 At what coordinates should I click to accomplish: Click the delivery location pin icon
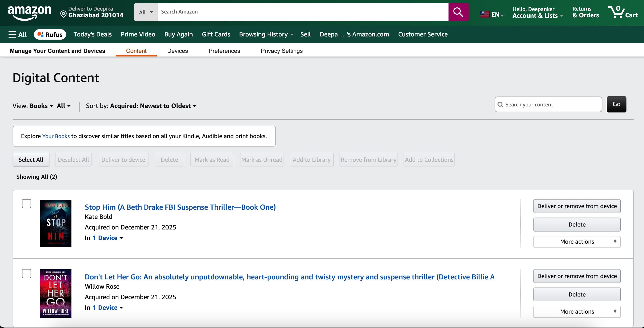click(64, 14)
